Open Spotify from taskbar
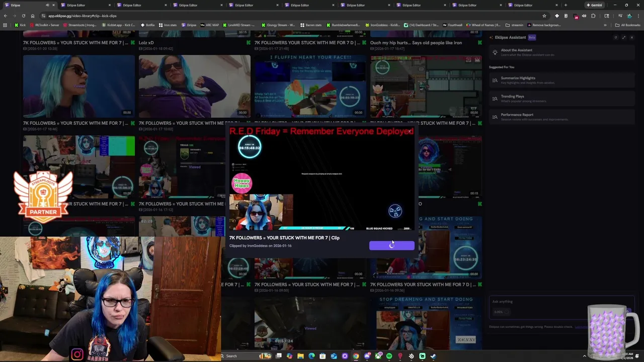 click(389, 356)
